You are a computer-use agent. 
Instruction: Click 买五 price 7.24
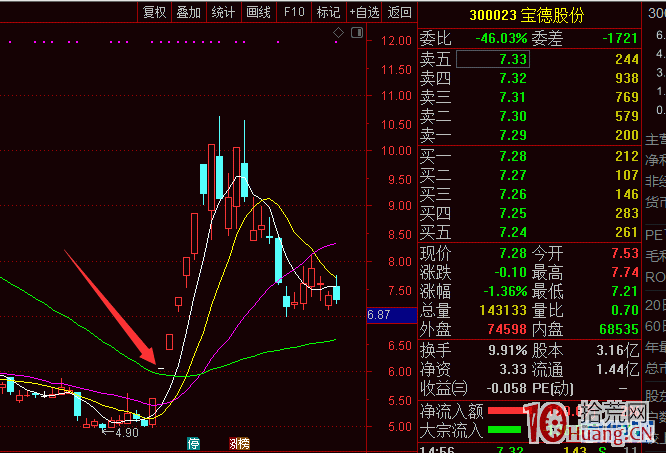pos(513,232)
